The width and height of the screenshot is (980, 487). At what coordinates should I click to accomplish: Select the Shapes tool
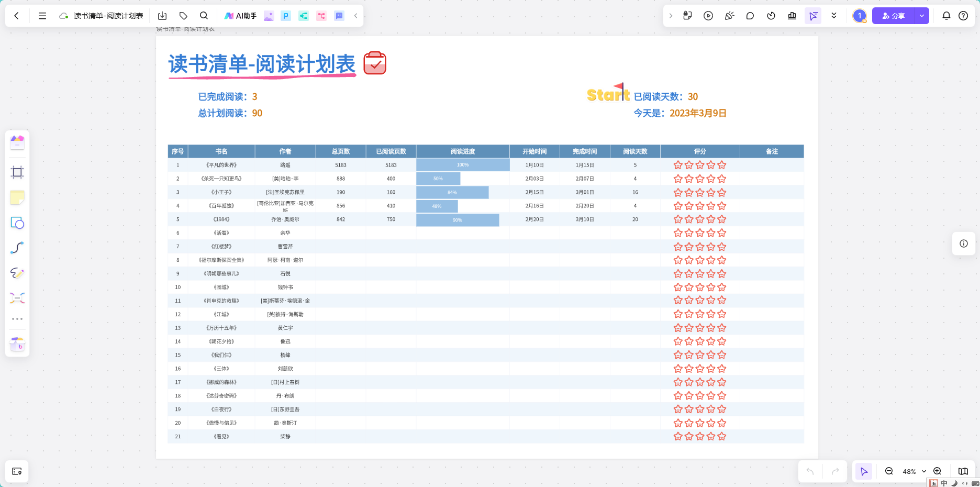[17, 223]
